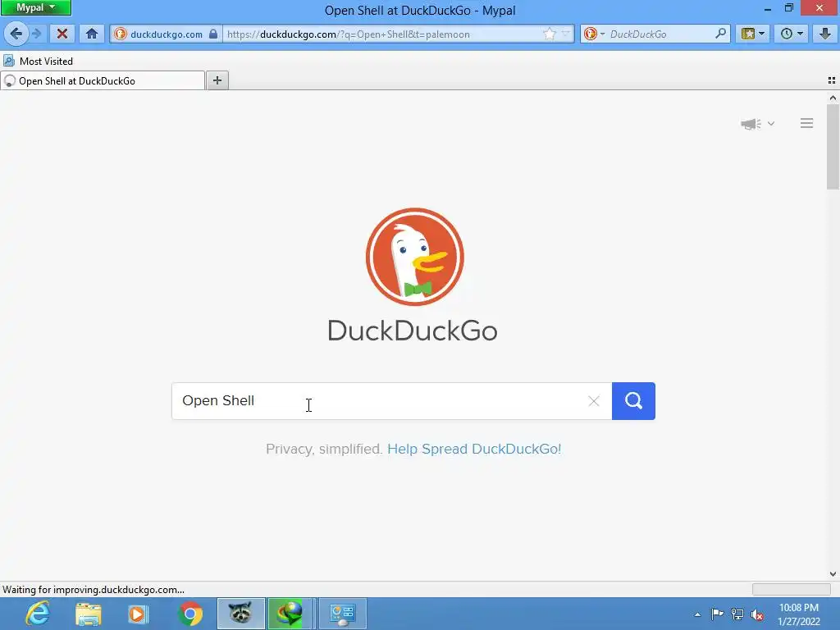
Task: Click scrollbar down arrow
Action: click(x=833, y=574)
